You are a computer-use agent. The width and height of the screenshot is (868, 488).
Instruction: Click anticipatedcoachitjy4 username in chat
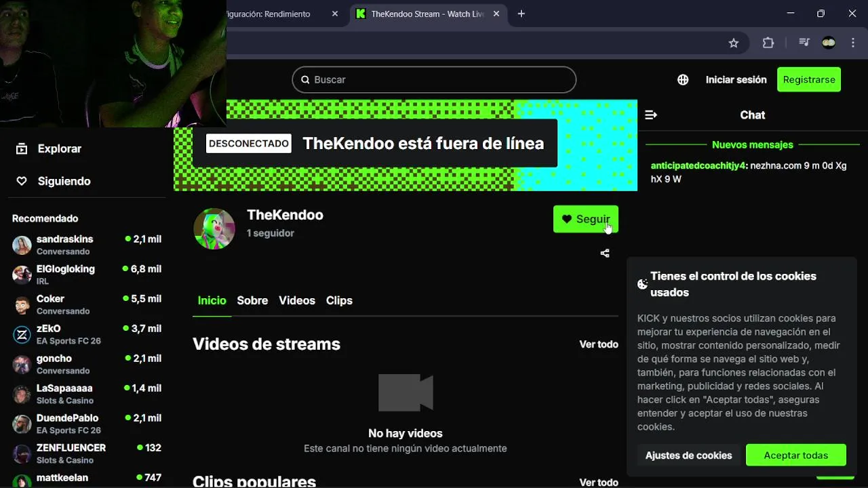click(698, 165)
